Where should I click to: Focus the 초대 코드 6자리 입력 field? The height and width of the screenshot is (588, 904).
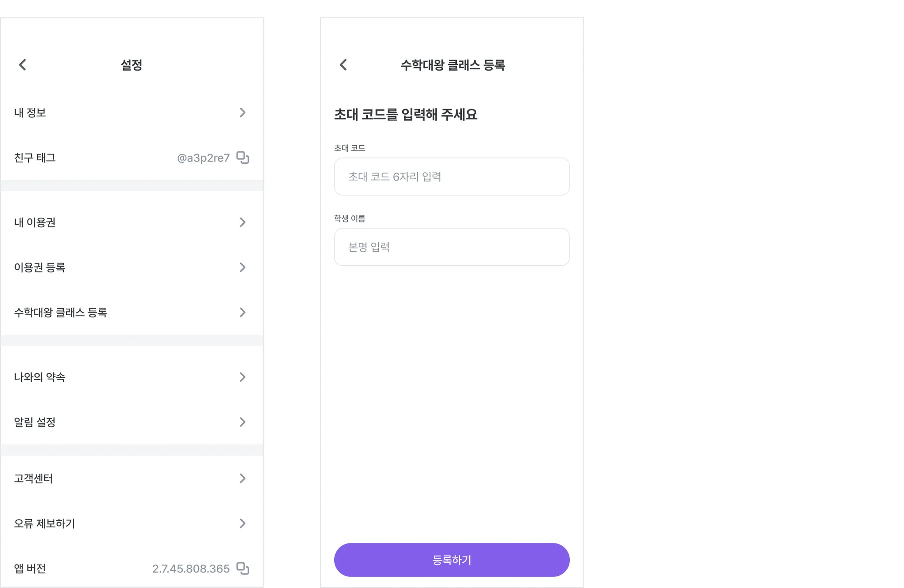tap(452, 177)
